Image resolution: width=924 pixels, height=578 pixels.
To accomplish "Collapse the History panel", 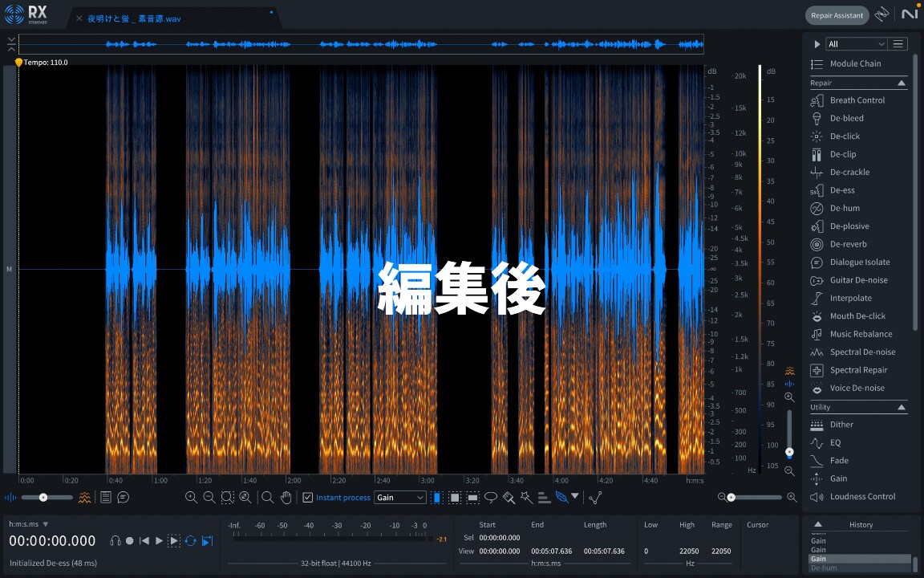I will click(818, 524).
